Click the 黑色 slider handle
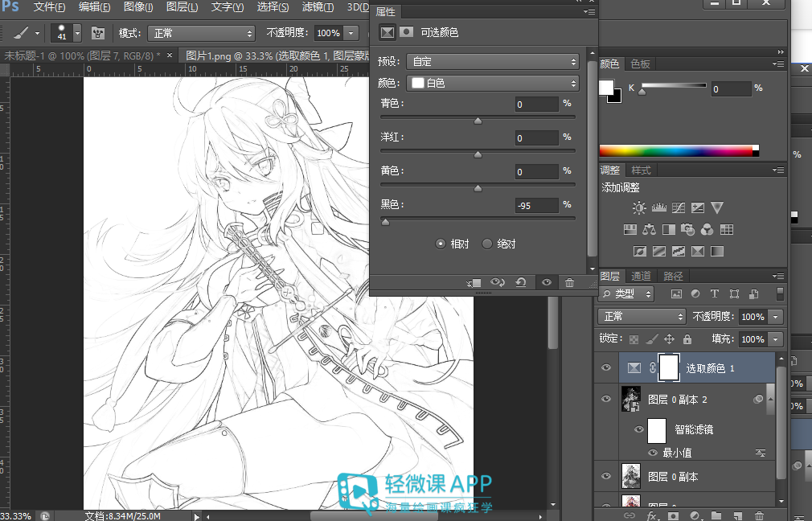 [x=385, y=222]
